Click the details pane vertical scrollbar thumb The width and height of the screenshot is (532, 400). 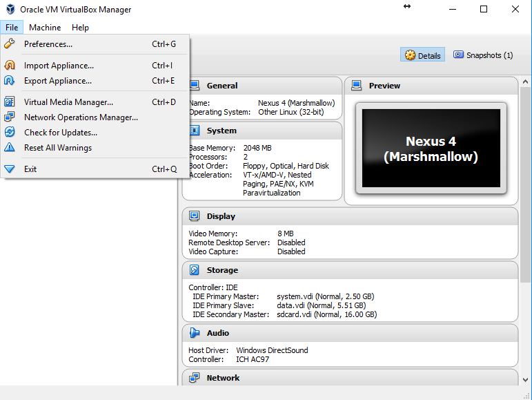[x=525, y=184]
